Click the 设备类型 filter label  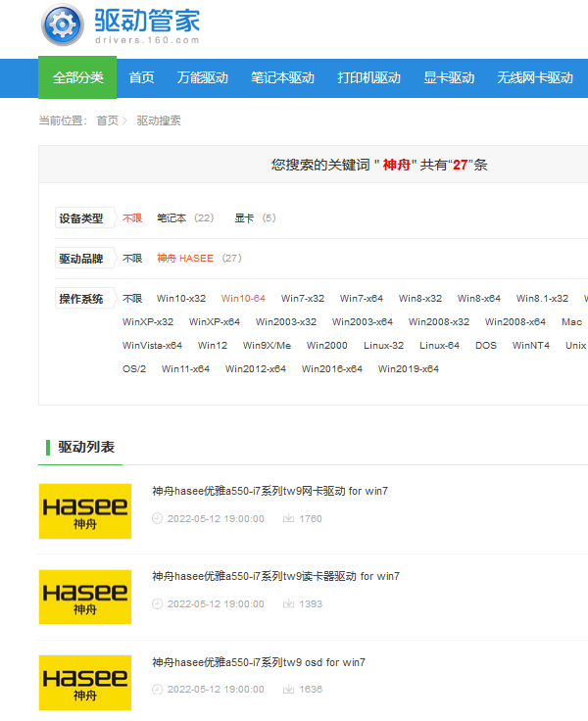81,218
